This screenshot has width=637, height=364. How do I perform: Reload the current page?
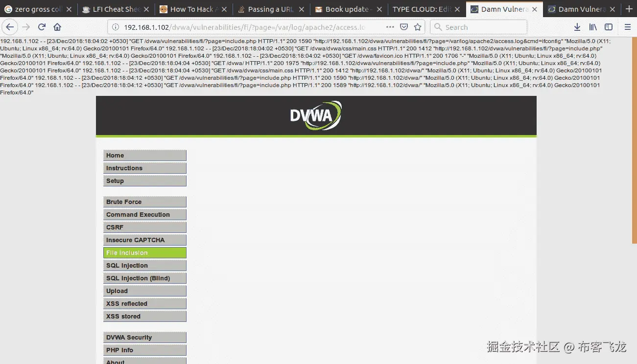tap(42, 27)
